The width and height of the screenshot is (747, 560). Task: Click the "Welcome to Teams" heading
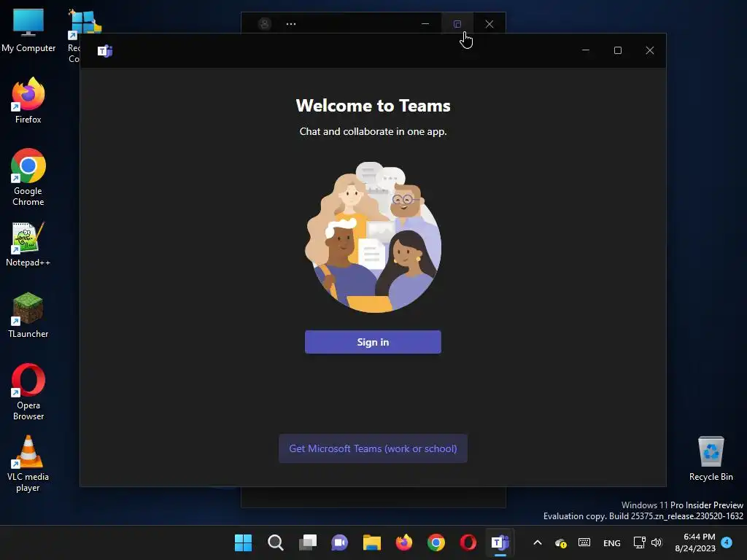(x=373, y=106)
